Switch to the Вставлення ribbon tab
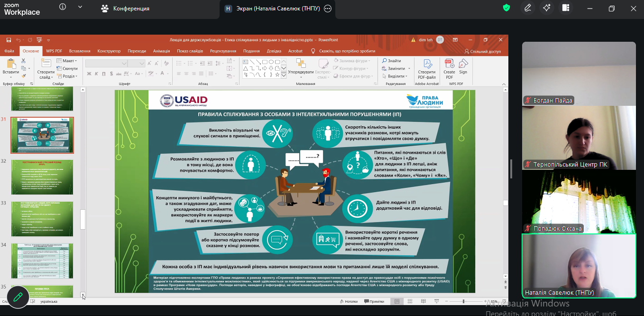This screenshot has width=644, height=316. (79, 51)
